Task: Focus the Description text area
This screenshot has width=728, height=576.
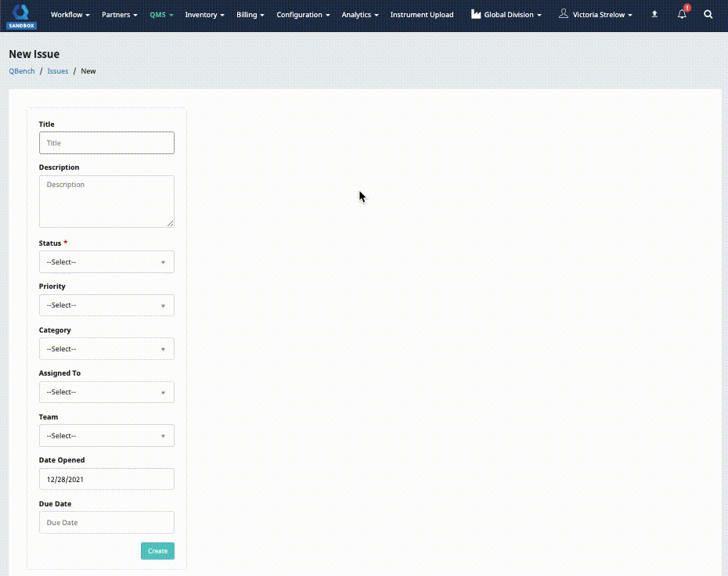Action: (106, 201)
